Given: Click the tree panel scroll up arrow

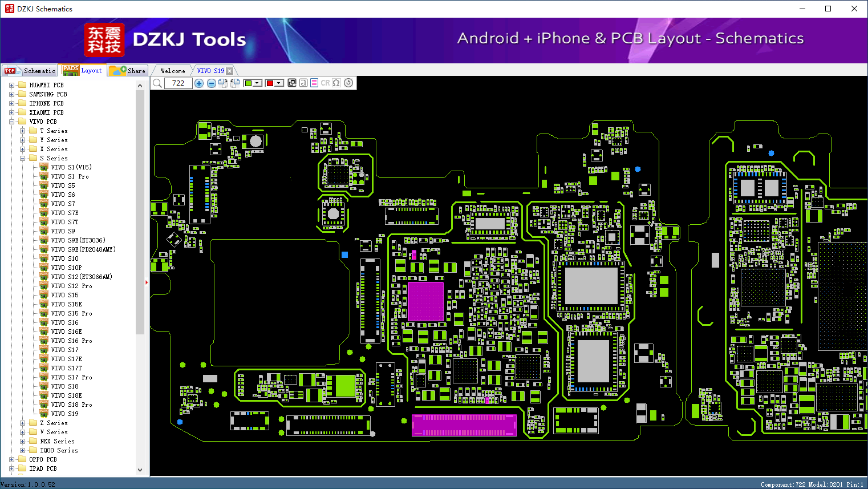Looking at the screenshot, I should click(140, 86).
